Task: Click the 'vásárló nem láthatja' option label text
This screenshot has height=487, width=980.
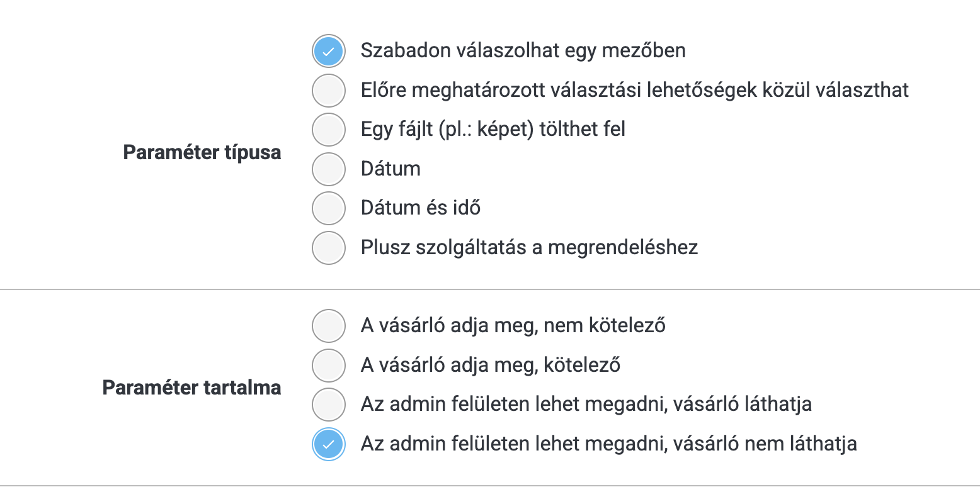Action: point(608,444)
